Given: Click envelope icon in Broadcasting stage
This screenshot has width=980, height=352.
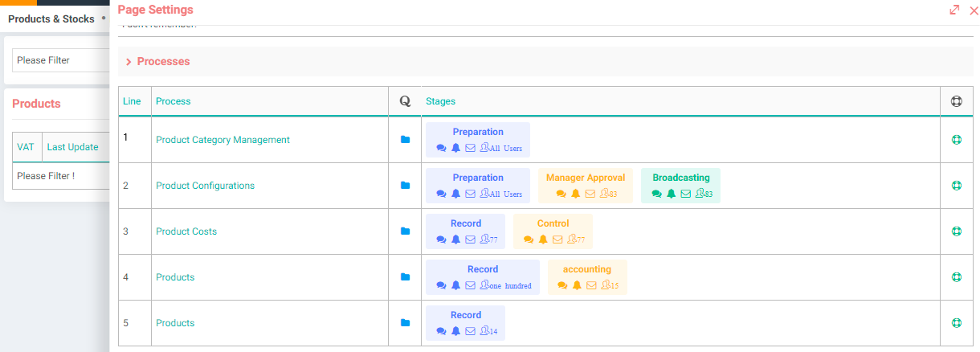Looking at the screenshot, I should pyautogui.click(x=685, y=194).
